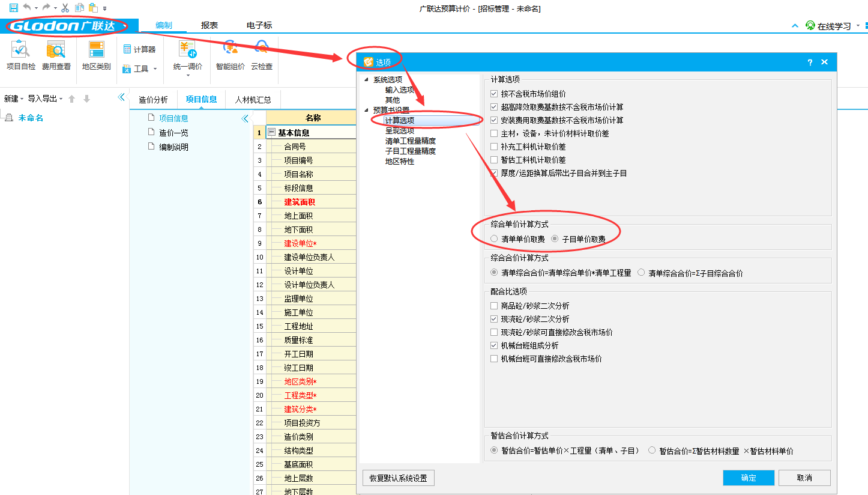Close the 选项 dialog with X
Viewport: 868px width, 495px height.
pyautogui.click(x=825, y=62)
